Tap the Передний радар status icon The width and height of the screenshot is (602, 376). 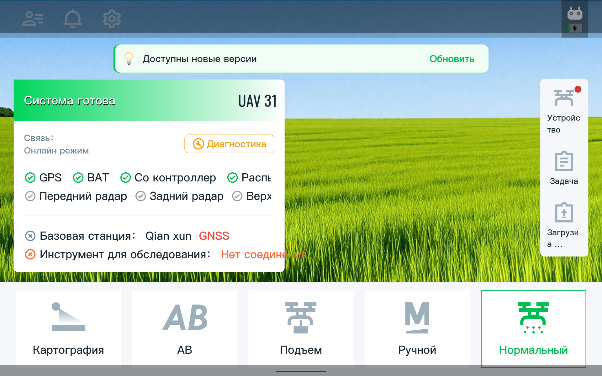click(30, 196)
